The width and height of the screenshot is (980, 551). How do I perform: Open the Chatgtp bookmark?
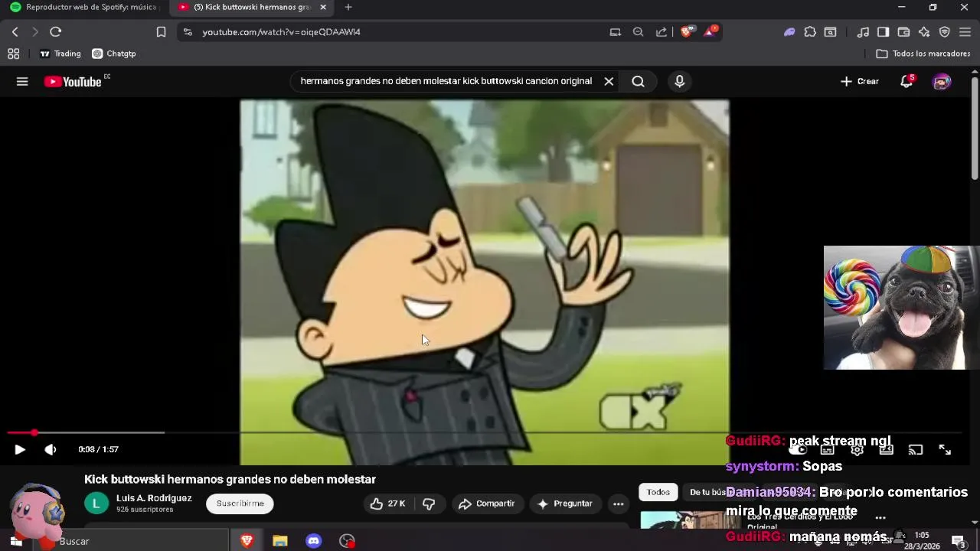113,54
